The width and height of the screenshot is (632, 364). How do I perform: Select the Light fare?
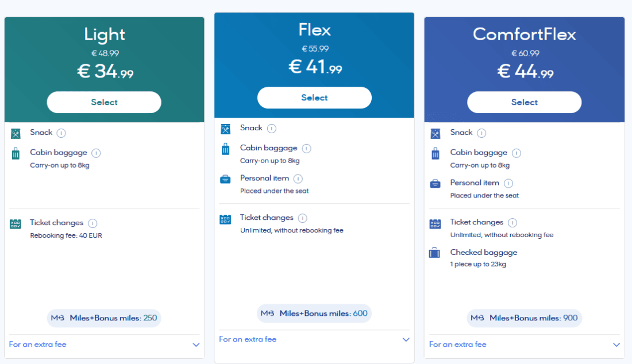104,102
